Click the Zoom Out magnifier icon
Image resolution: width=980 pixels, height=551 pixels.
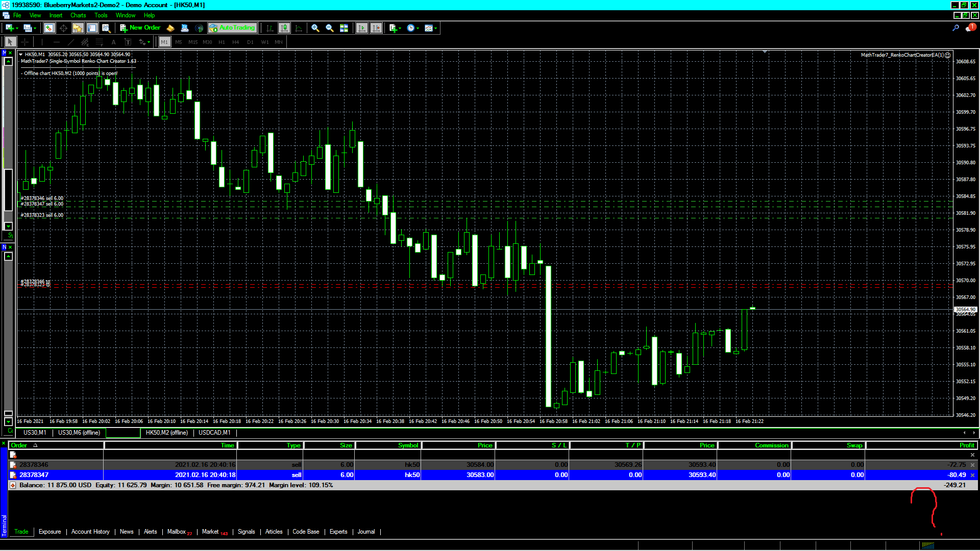tap(330, 28)
